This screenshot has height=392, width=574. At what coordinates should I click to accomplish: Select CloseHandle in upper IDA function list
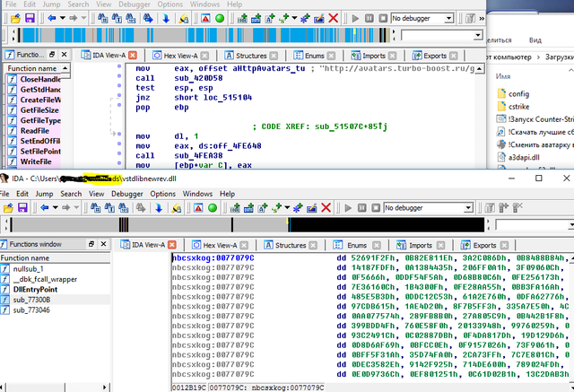34,79
